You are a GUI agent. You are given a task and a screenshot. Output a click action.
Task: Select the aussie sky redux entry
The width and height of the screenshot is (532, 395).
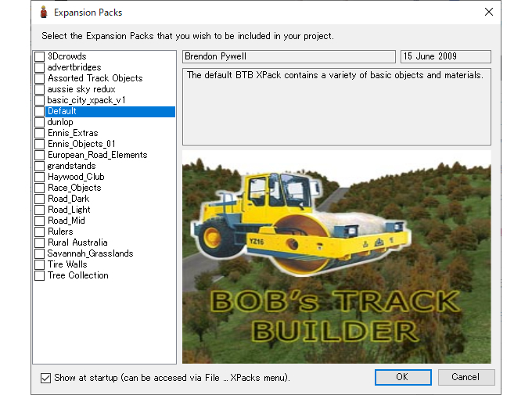click(81, 89)
